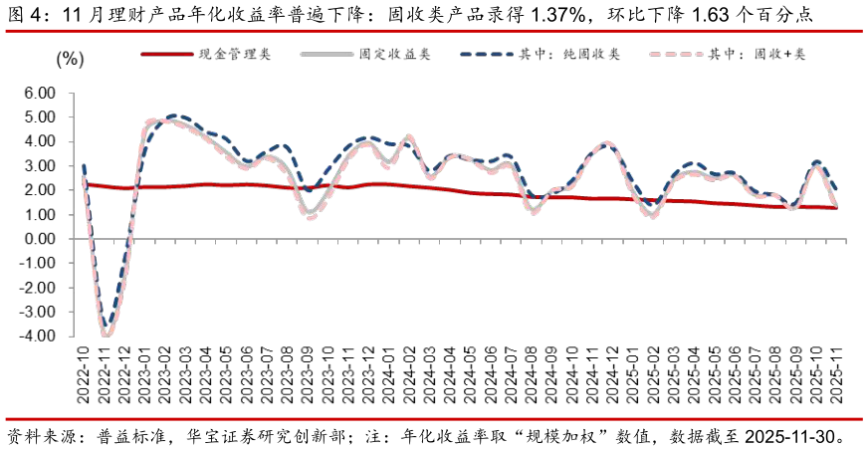Click x-axis label 2025-09
Image resolution: width=868 pixels, height=451 pixels.
pos(798,375)
